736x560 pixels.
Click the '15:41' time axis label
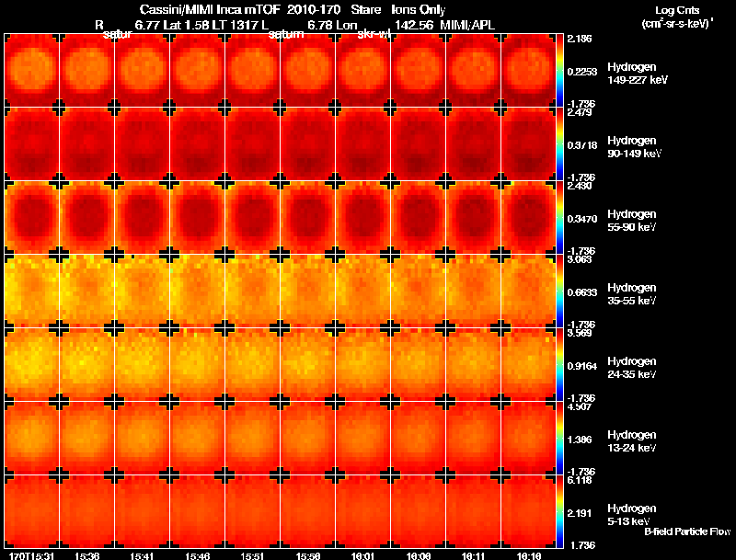[x=143, y=555]
